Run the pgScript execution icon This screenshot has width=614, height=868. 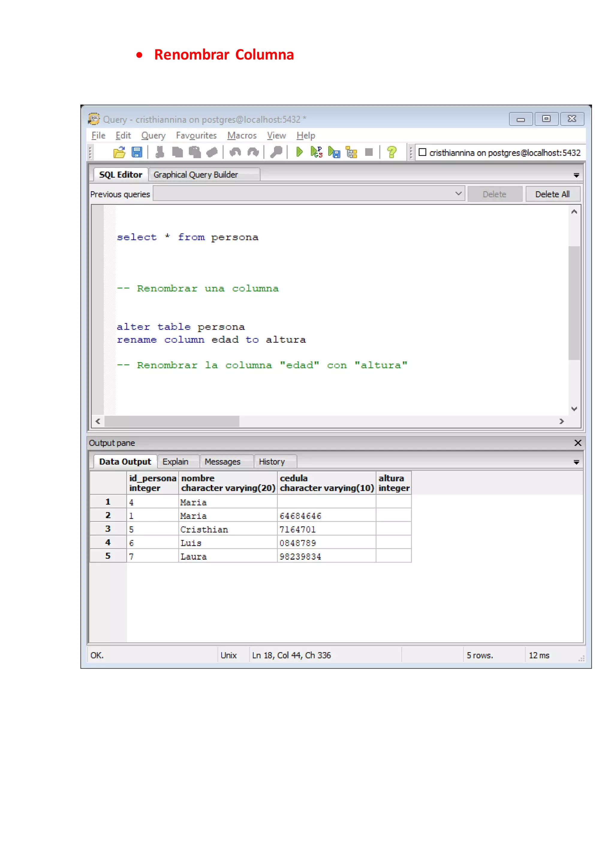(317, 152)
